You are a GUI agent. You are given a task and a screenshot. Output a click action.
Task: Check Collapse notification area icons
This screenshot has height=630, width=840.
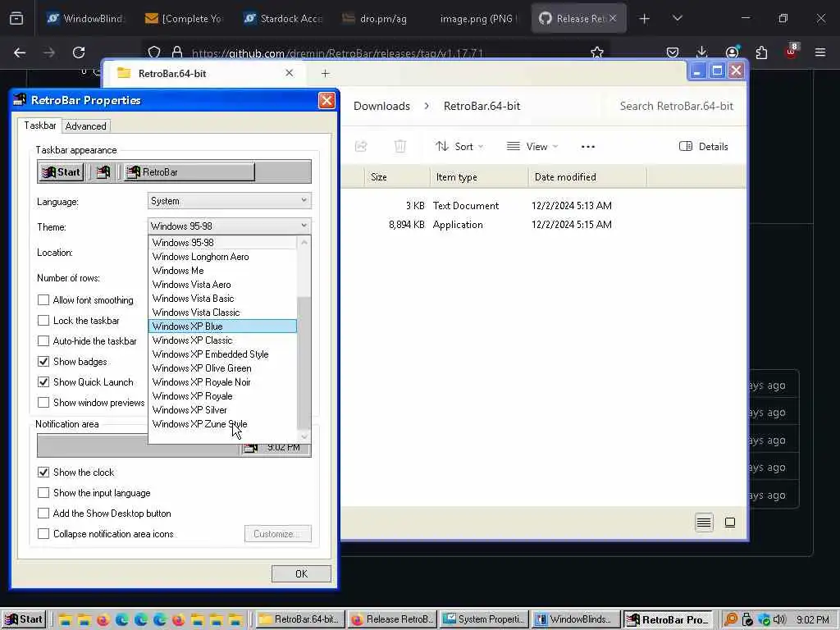click(x=43, y=533)
